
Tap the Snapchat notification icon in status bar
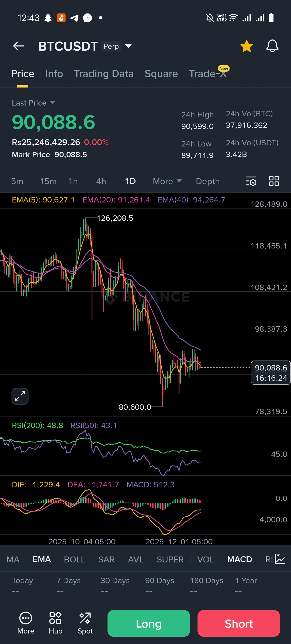(x=48, y=18)
